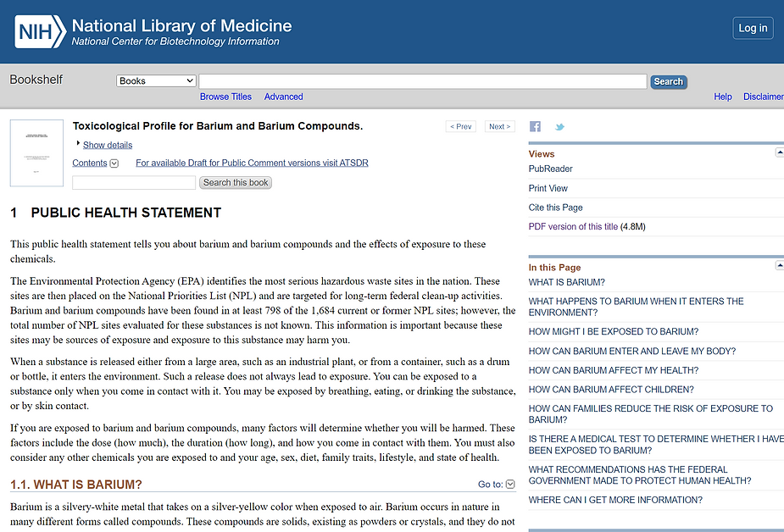Image resolution: width=784 pixels, height=532 pixels.
Task: Collapse the In this Page panel arrow
Action: pos(779,266)
